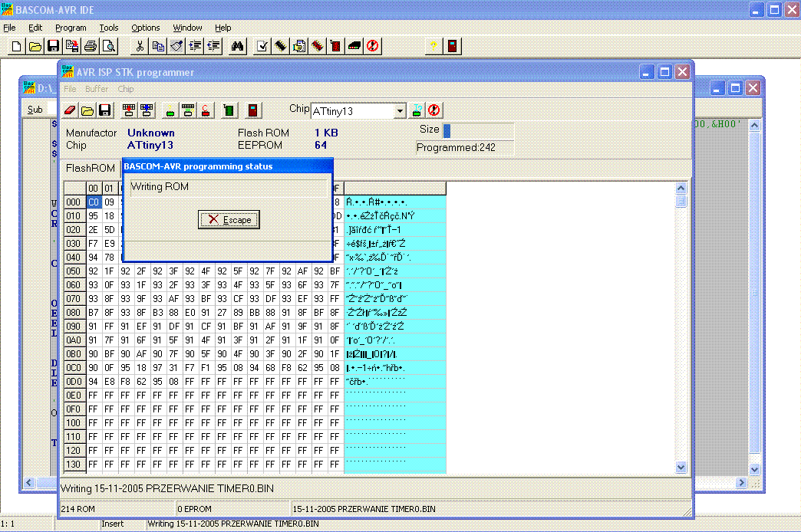801x532 pixels.
Task: Open Find with the binoculars icon
Action: (x=238, y=47)
